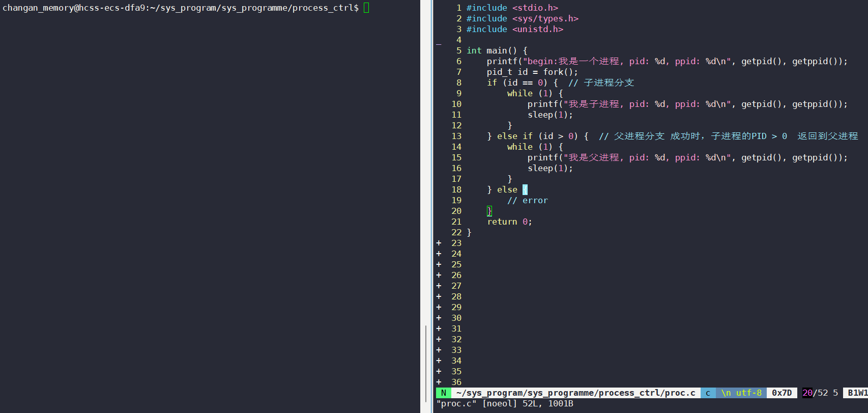Click the '20/52' line position indicator
This screenshot has height=413, width=868.
tap(815, 393)
